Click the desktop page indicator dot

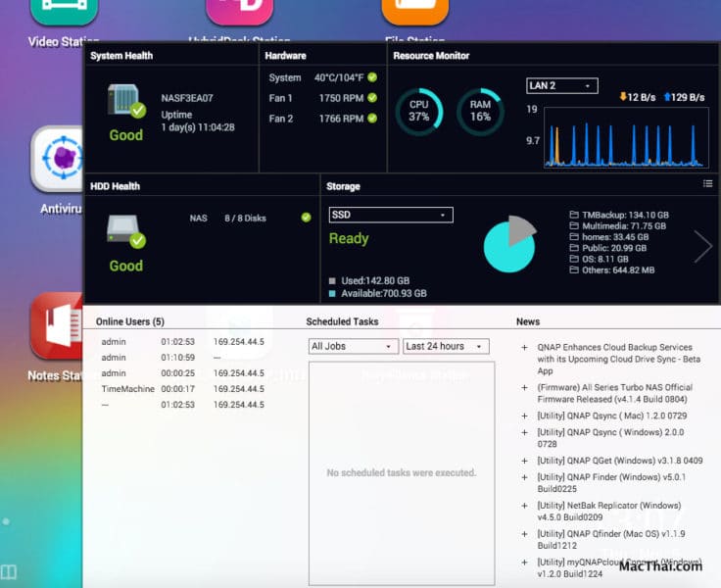click(x=6, y=521)
